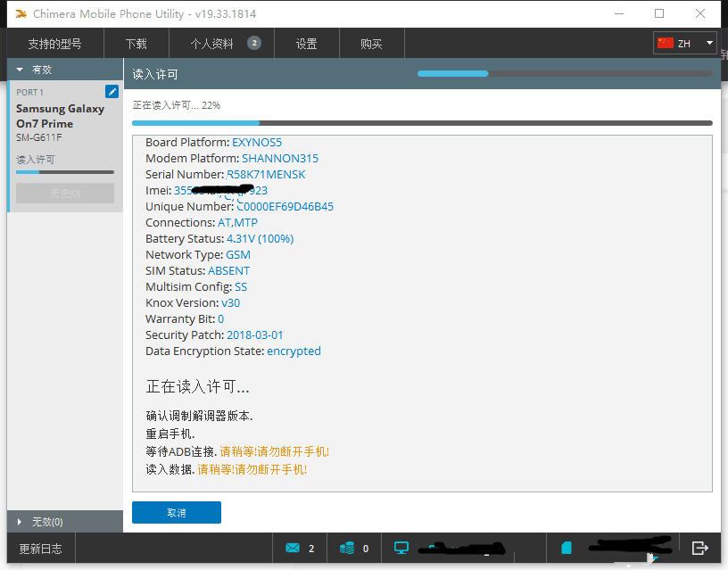This screenshot has height=570, width=728.
Task: Click the header 读入许可 progress bar
Action: (x=565, y=73)
